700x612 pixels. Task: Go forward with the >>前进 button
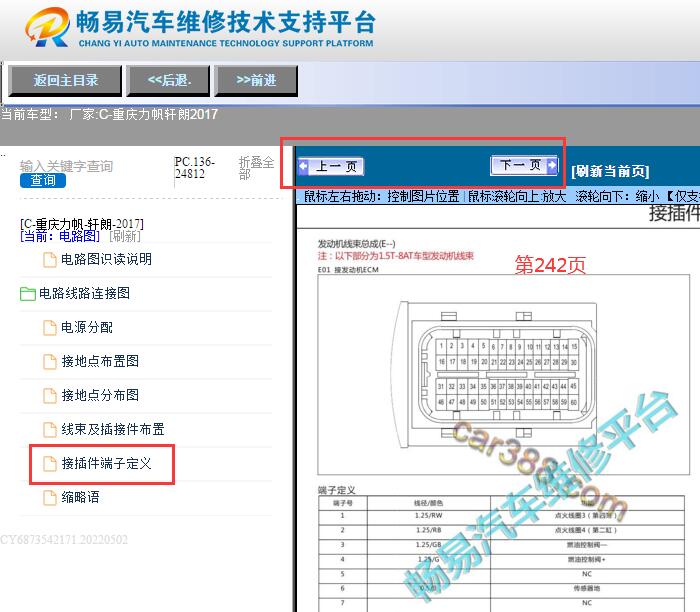pyautogui.click(x=256, y=81)
